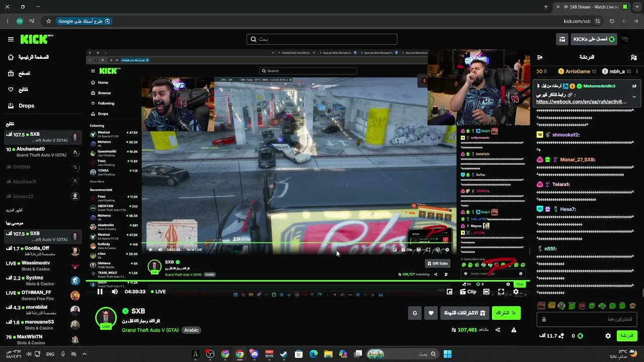Open the home page sidebar item
Screen dimensions: 644x362
(x=28, y=57)
